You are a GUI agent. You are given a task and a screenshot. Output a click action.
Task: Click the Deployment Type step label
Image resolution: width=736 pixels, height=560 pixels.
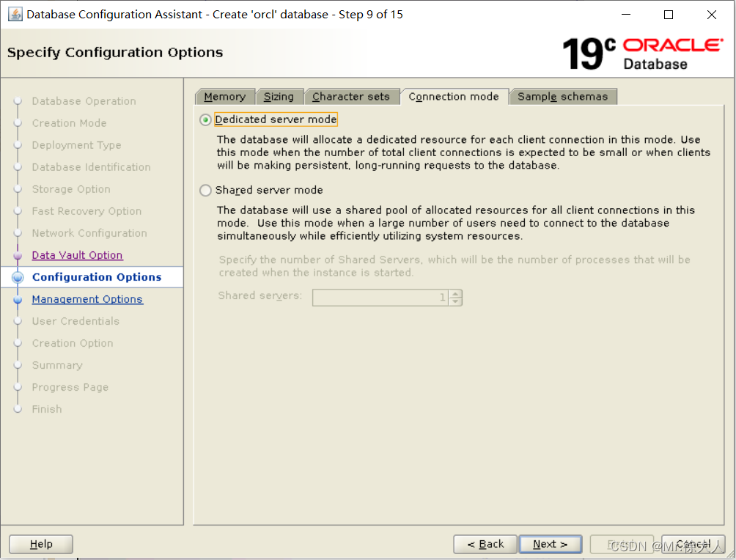[x=76, y=145]
